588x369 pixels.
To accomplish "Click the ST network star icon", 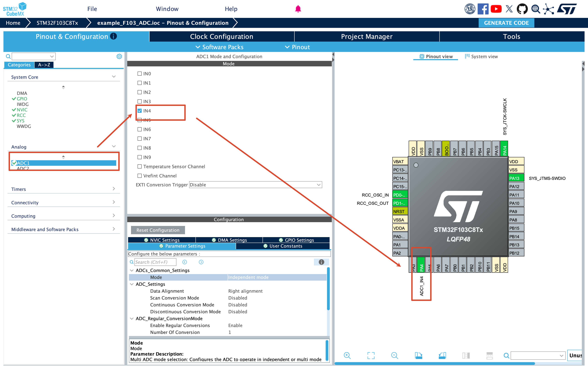I will click(x=548, y=9).
